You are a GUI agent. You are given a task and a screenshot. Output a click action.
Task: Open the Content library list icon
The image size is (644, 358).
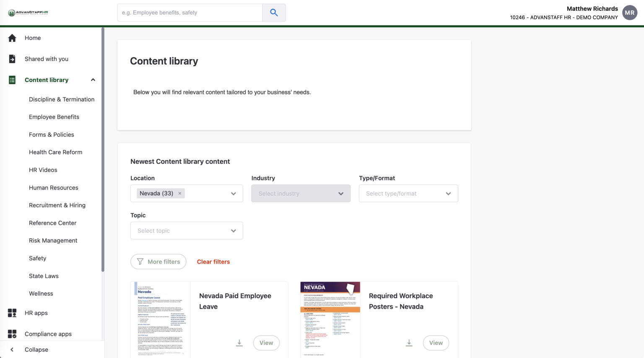point(12,80)
